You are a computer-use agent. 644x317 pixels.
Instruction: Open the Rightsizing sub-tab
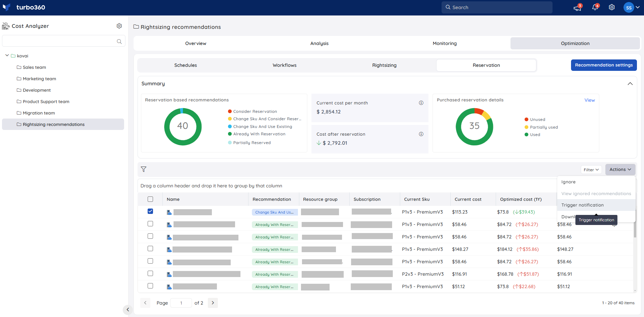384,65
